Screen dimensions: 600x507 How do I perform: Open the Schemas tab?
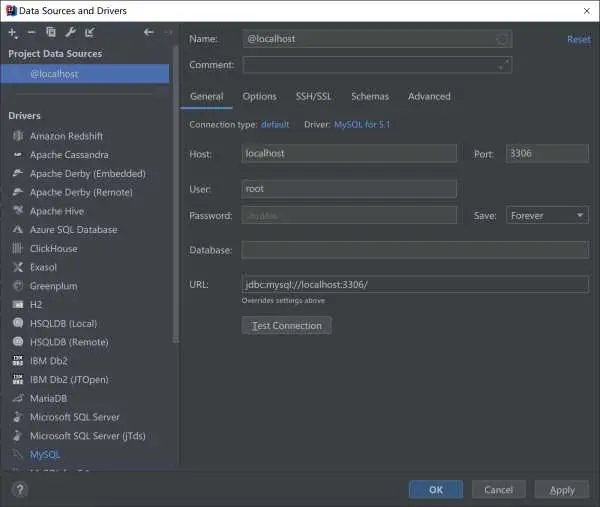[x=370, y=96]
